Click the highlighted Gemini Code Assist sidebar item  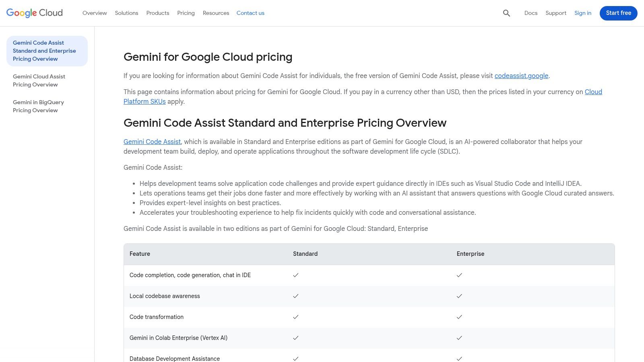point(44,51)
